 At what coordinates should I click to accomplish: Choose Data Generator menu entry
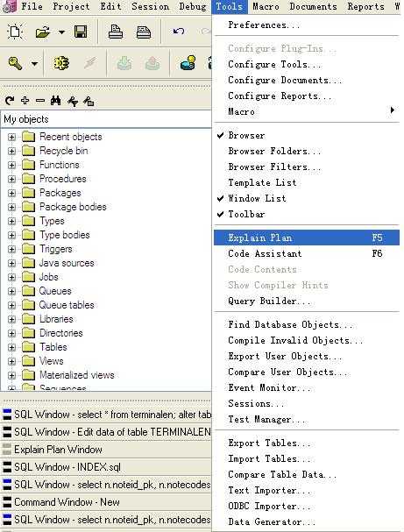(307, 521)
